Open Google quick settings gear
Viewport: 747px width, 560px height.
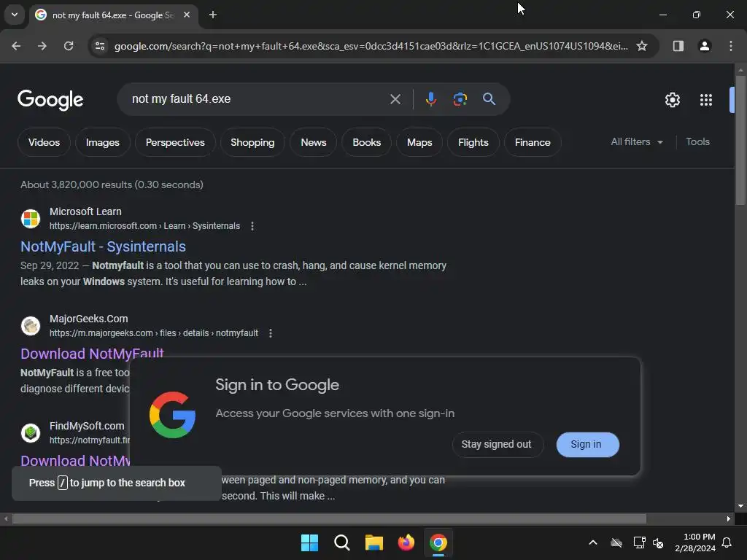click(672, 99)
